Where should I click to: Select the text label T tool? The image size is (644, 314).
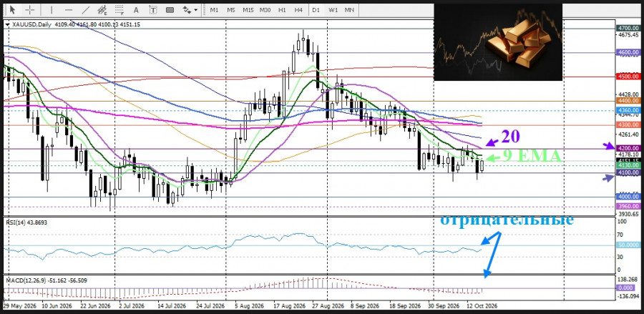[153, 9]
